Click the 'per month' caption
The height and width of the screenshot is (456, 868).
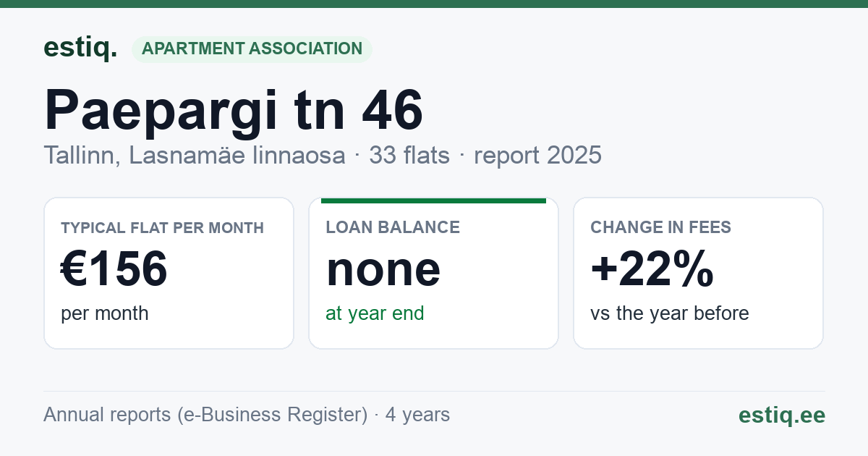pos(105,313)
